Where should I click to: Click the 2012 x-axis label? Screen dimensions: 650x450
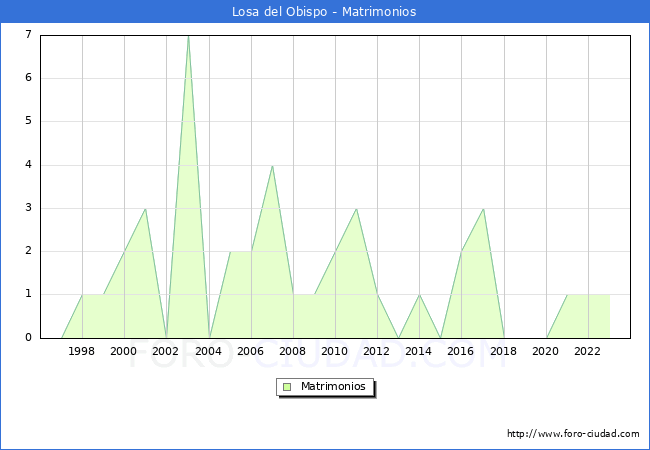377,351
